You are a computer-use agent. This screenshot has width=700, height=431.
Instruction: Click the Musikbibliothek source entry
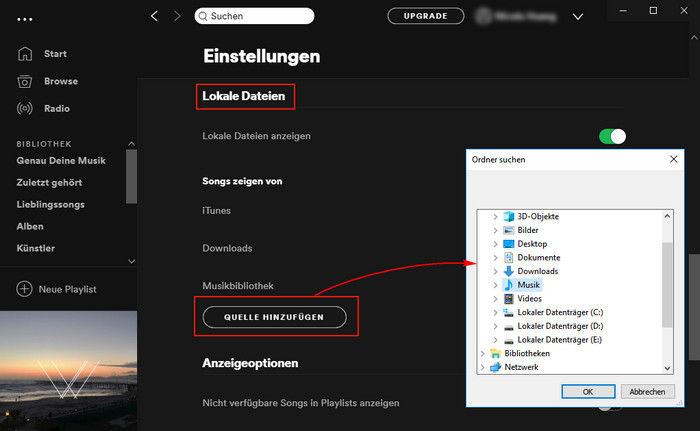click(238, 286)
